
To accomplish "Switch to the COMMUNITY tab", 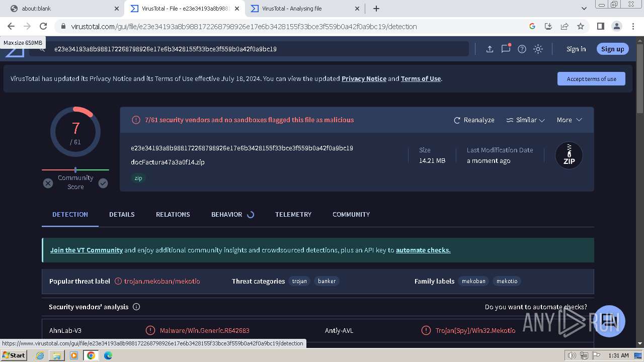I will (x=351, y=214).
